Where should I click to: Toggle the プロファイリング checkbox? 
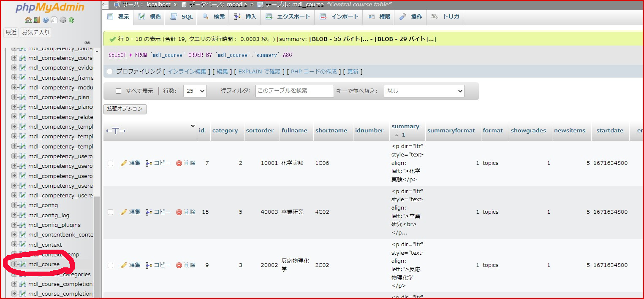(x=110, y=72)
